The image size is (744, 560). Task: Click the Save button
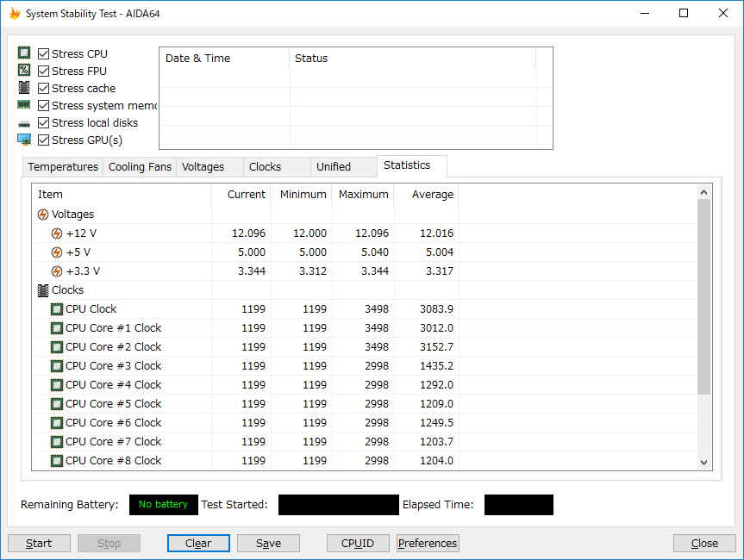[x=269, y=544]
